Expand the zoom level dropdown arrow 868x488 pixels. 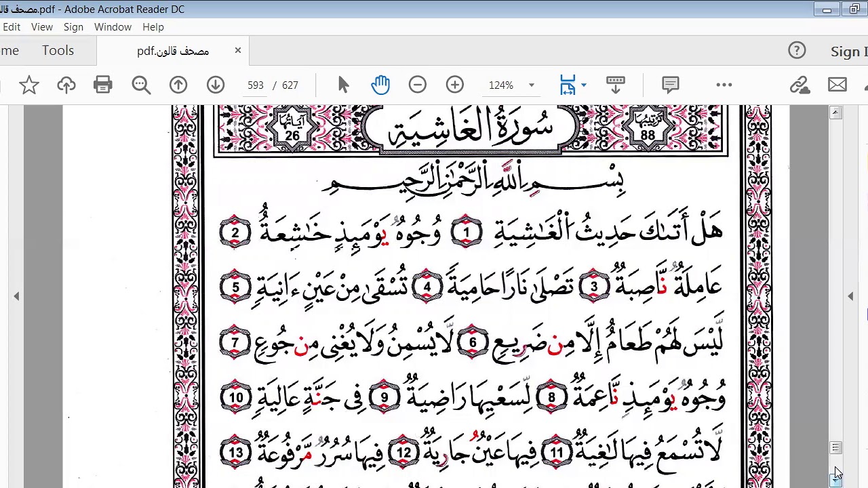pos(532,85)
